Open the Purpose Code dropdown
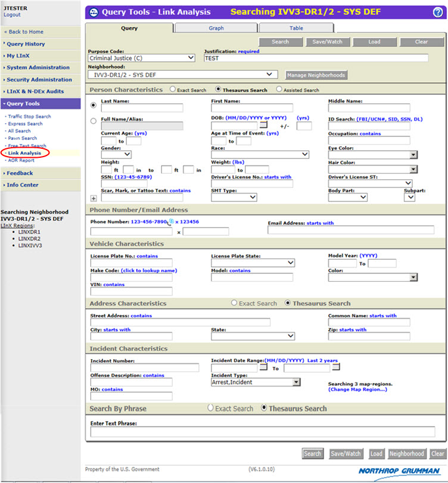Viewport: 448px width, 483px height. [141, 58]
